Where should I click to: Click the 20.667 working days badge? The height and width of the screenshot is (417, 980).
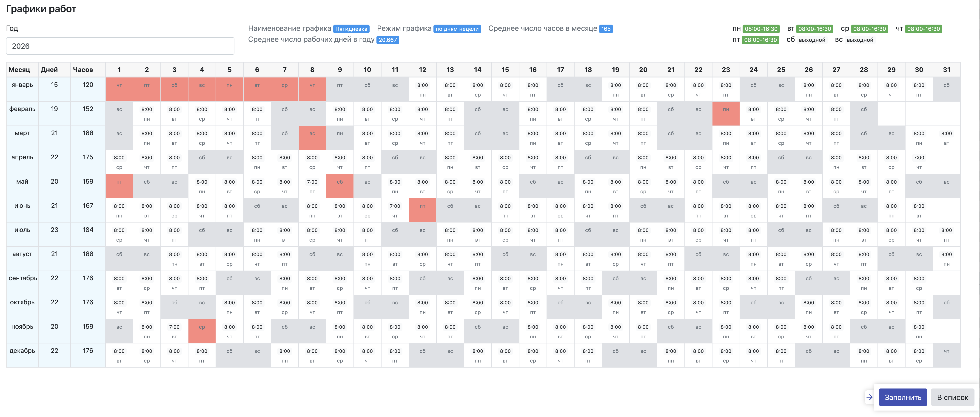[387, 40]
